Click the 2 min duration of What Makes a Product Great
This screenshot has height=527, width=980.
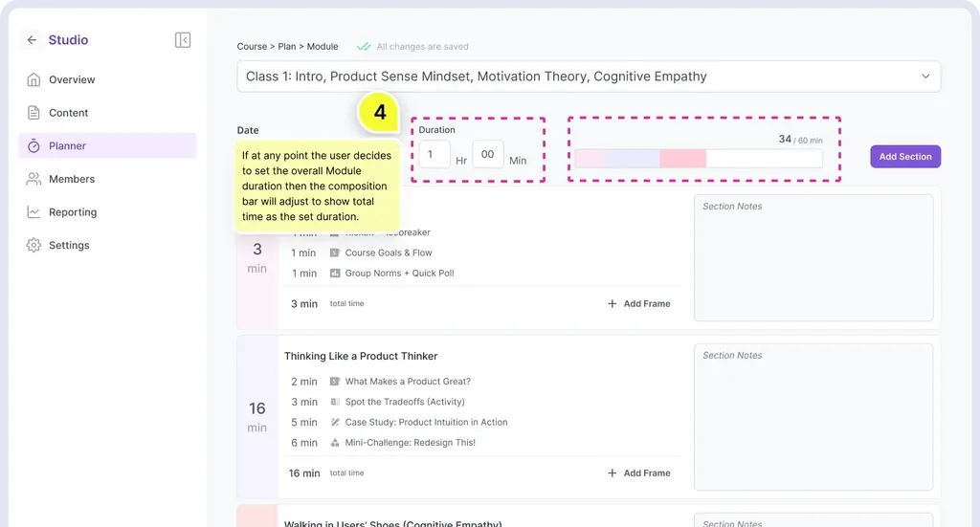(303, 382)
